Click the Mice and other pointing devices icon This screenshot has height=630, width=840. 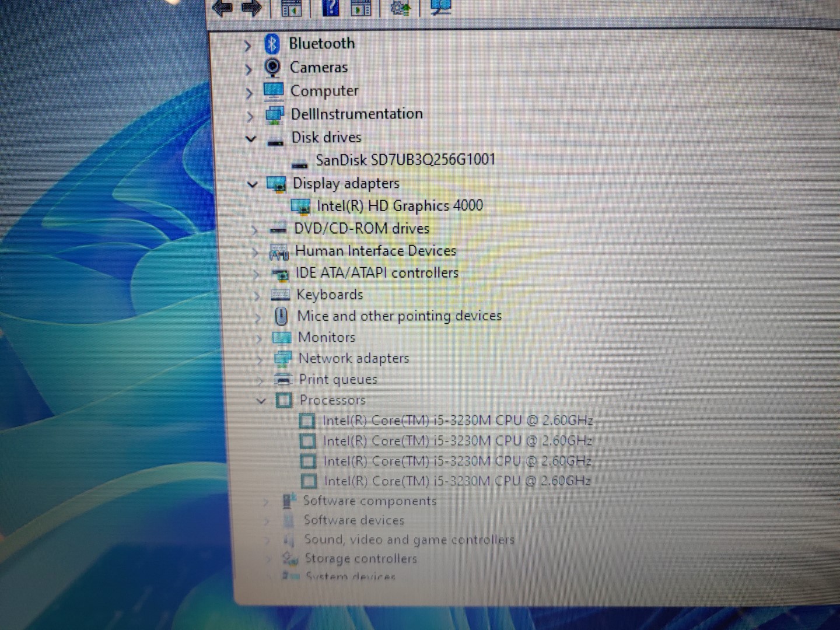281,316
